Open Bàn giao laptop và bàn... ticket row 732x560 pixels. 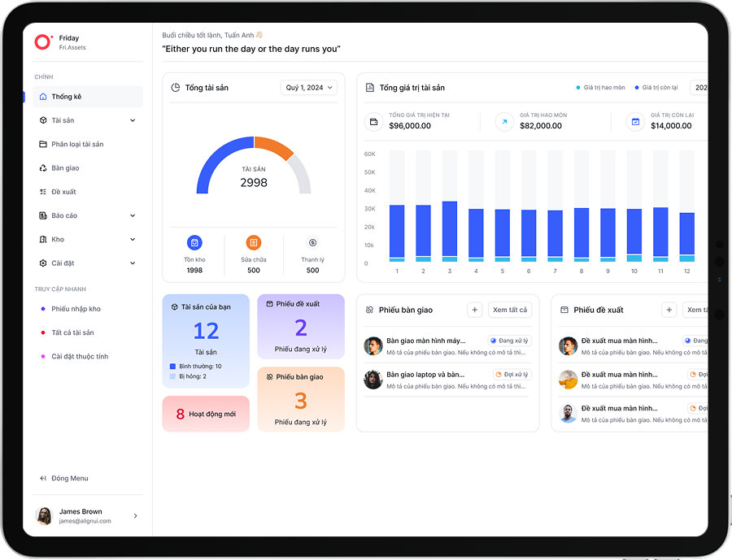pos(447,380)
